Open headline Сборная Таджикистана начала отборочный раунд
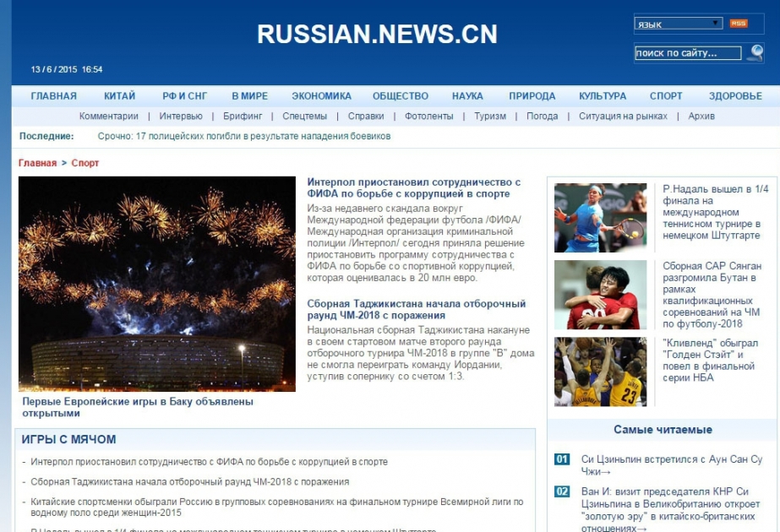Viewport: 780px width, 532px height. [416, 309]
